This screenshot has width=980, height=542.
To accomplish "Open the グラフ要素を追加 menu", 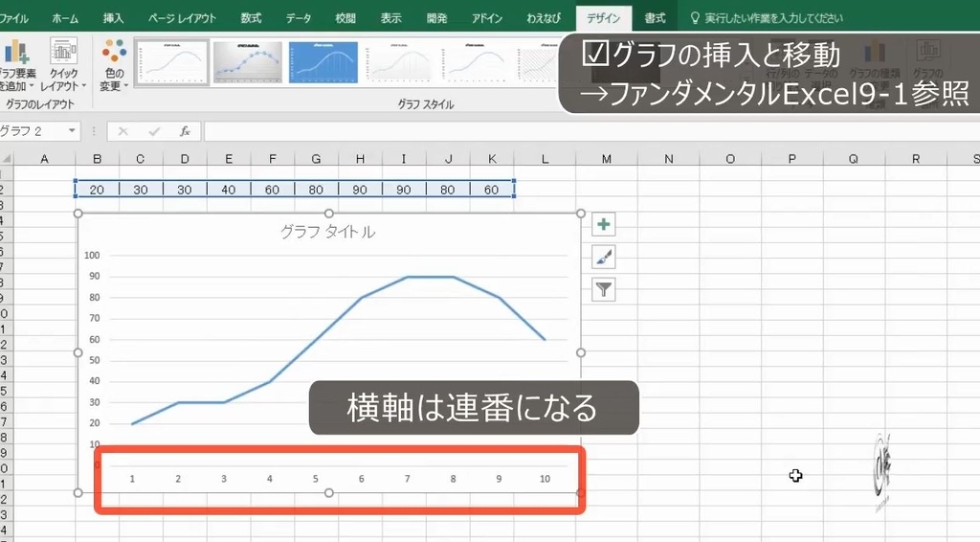I will 17,65.
